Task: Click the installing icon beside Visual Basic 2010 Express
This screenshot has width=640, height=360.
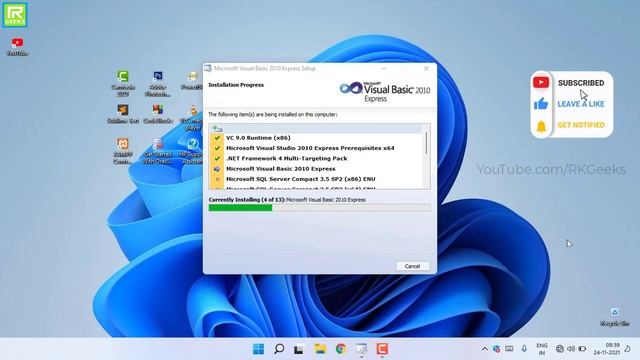Action: (217, 169)
